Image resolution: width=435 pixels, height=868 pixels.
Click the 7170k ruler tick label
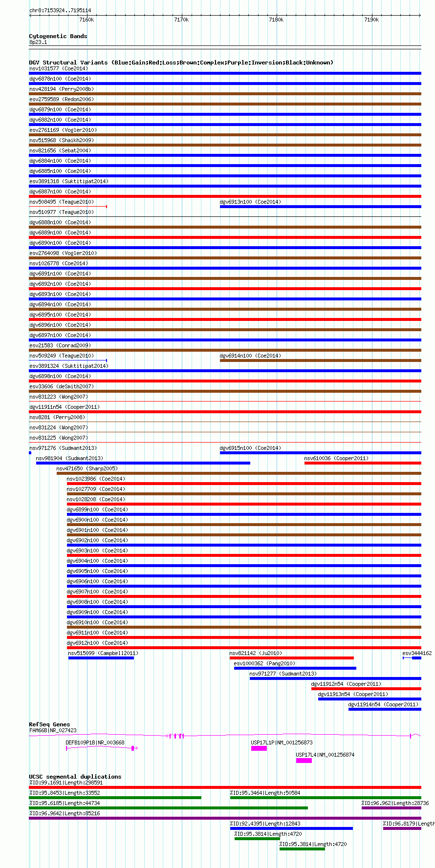point(181,20)
